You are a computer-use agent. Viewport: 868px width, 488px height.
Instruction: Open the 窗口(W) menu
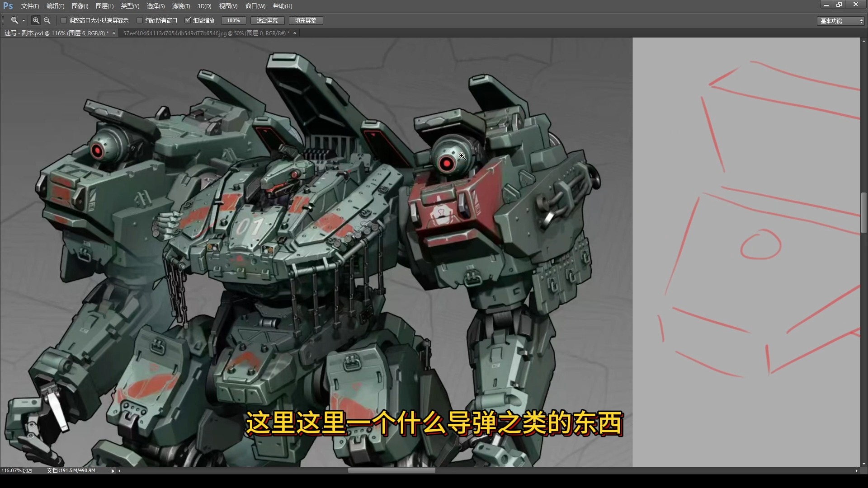(x=255, y=6)
